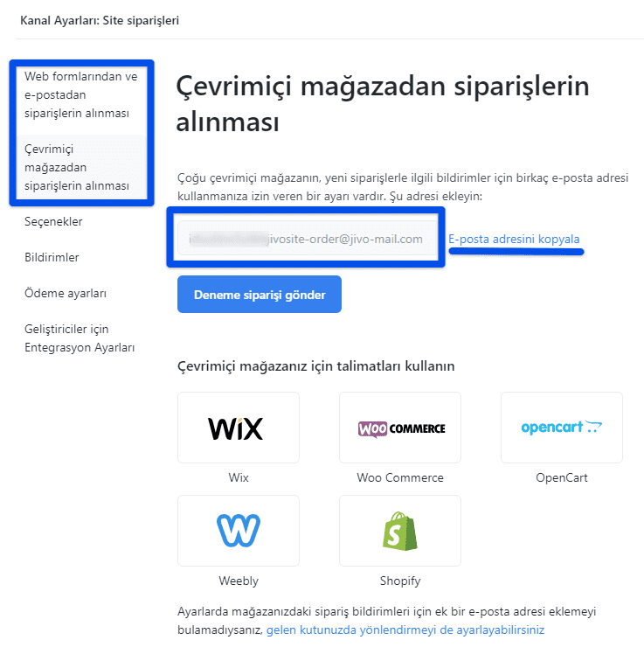Viewport: 644px width, 654px height.
Task: Click the Deneme siparişi gönder button
Action: click(260, 295)
